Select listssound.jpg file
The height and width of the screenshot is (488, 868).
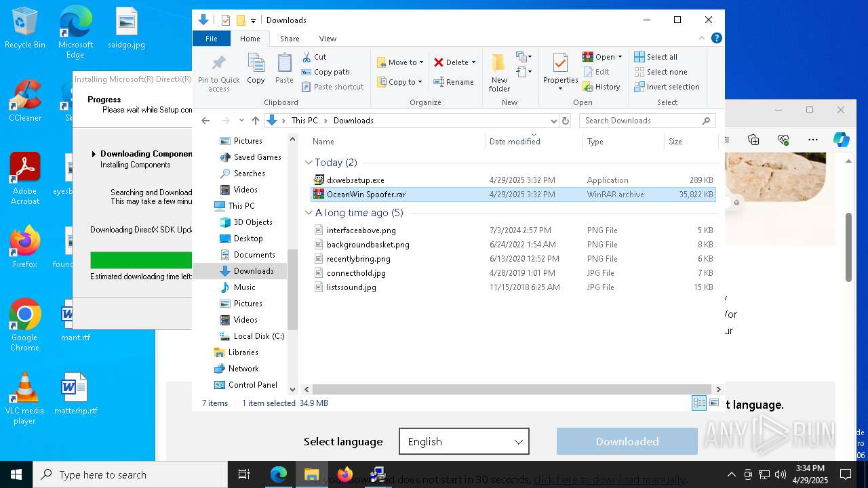(513, 287)
